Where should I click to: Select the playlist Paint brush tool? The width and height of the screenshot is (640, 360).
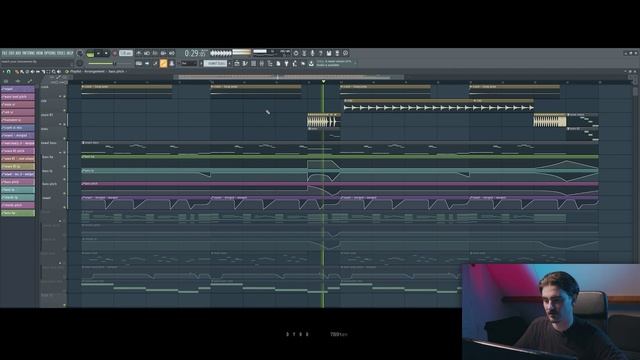pos(22,72)
